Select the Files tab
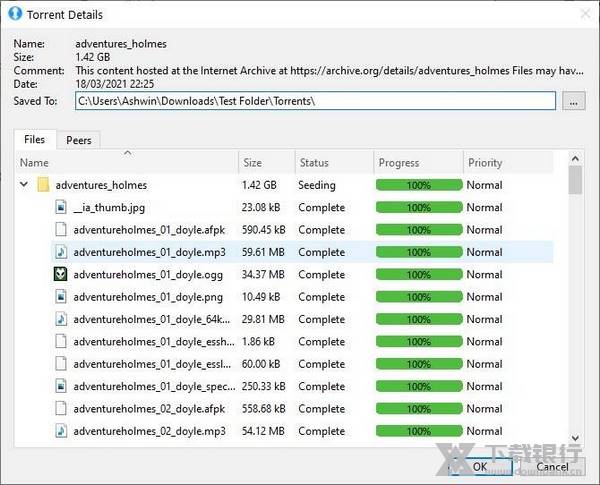 34,140
